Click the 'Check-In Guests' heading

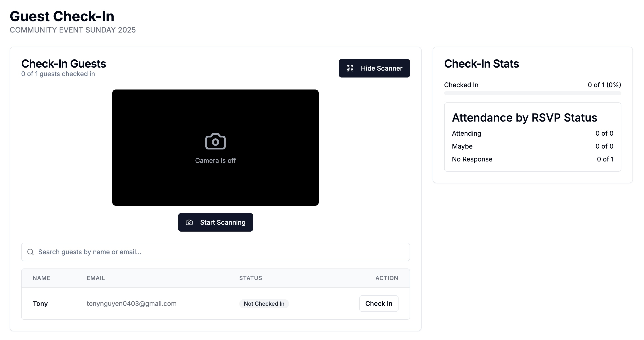coord(63,64)
